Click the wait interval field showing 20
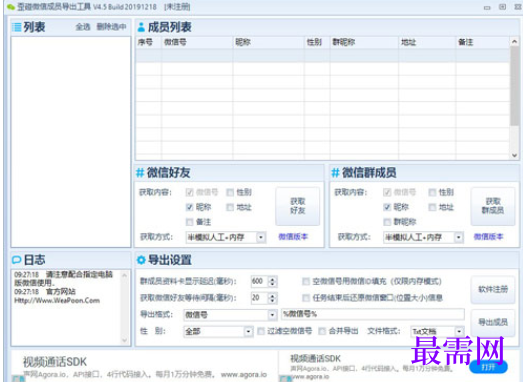 pyautogui.click(x=260, y=298)
